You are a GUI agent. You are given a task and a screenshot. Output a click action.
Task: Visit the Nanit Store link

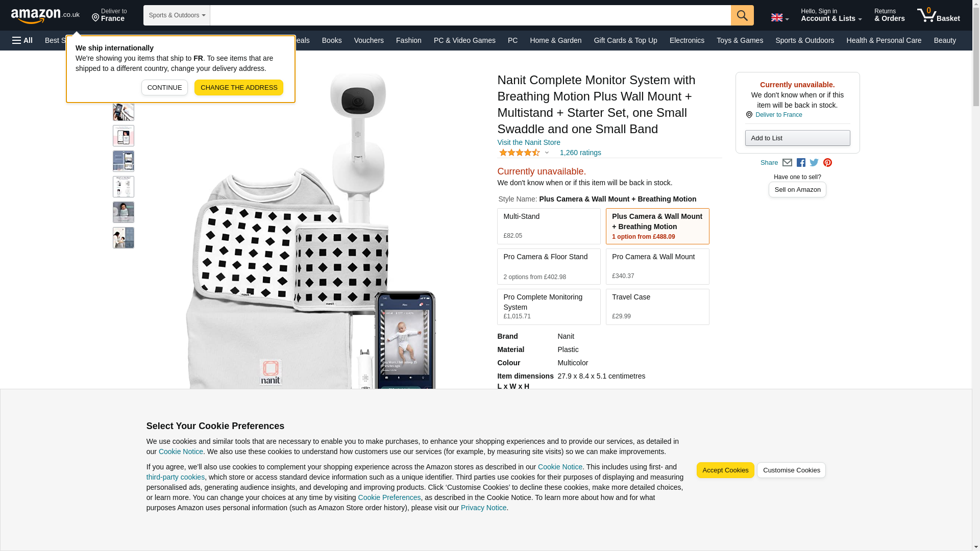(x=528, y=142)
